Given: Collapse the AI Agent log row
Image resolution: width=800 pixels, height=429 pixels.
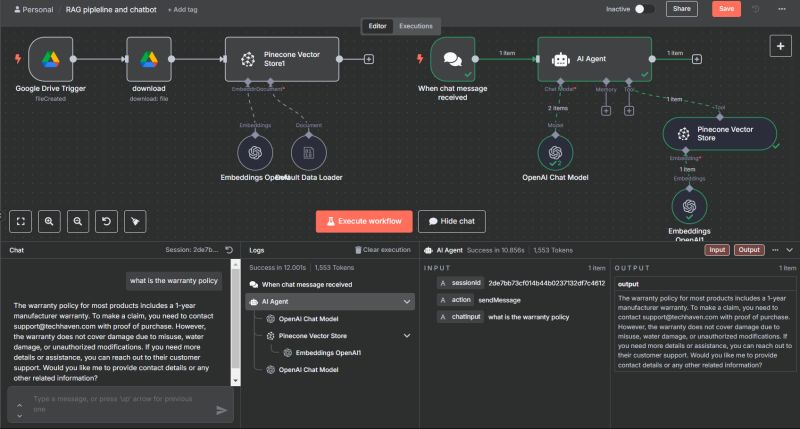Looking at the screenshot, I should [407, 301].
